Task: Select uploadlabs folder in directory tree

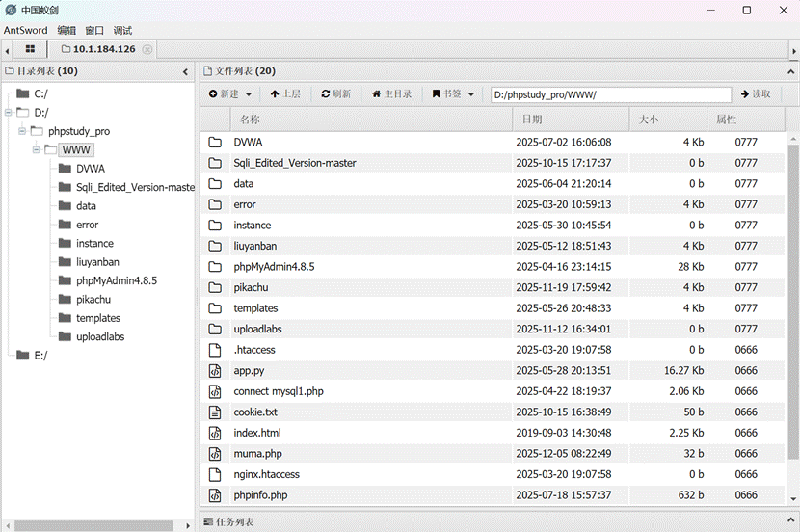Action: (x=100, y=336)
